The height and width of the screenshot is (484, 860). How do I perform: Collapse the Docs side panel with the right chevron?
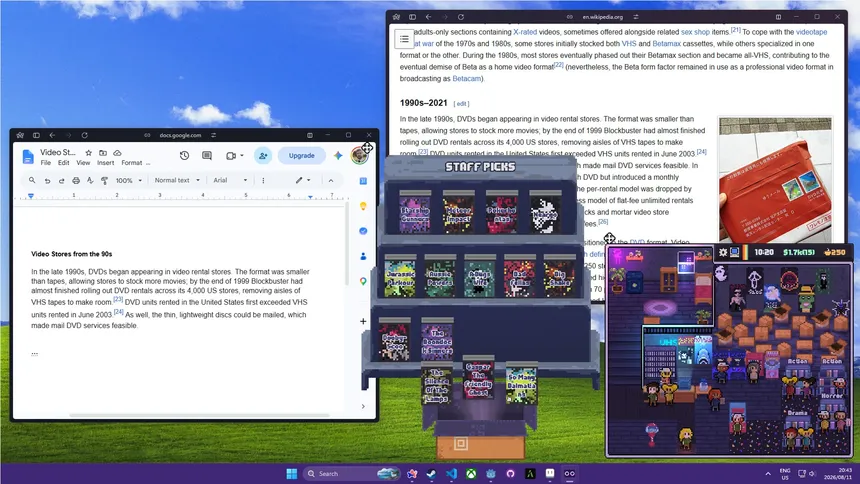click(363, 407)
